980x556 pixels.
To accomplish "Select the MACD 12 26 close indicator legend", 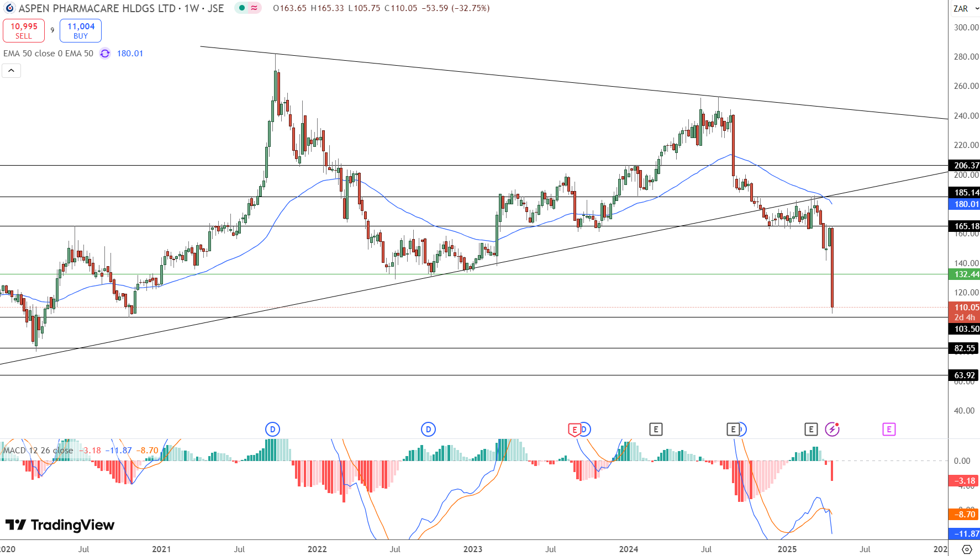I will pos(38,451).
